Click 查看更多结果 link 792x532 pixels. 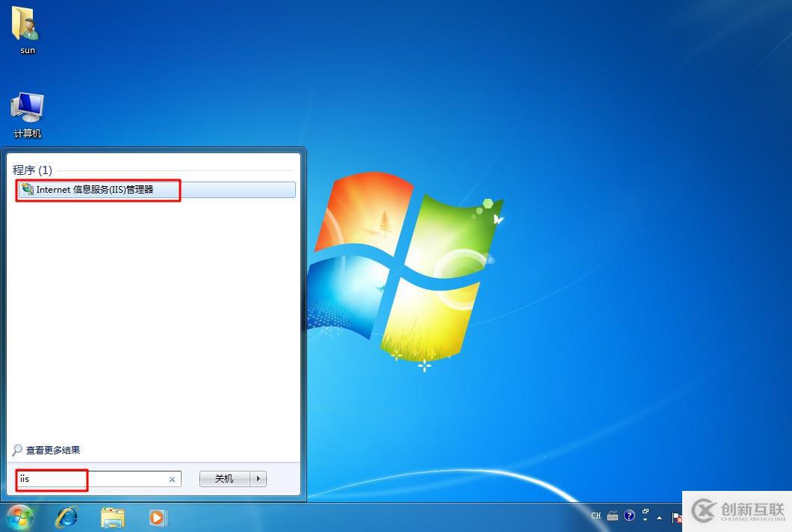(x=53, y=450)
